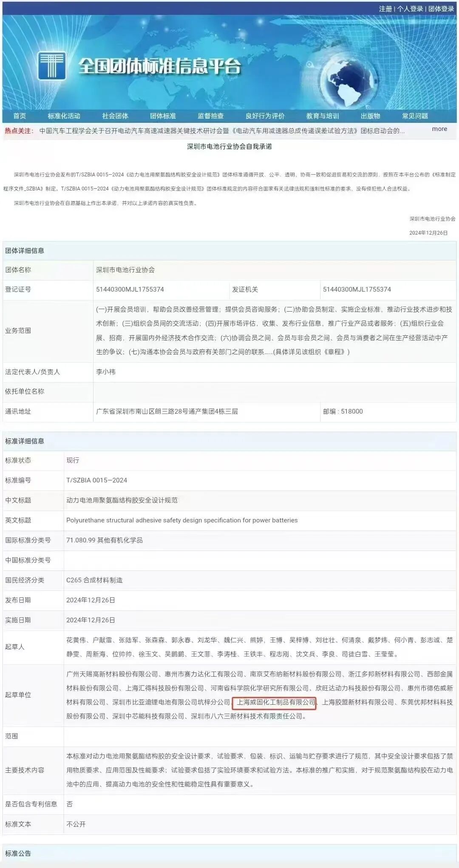Select Chinese title 动力电池用聚氨酯结构胶安全设计规范 in table

click(x=122, y=500)
